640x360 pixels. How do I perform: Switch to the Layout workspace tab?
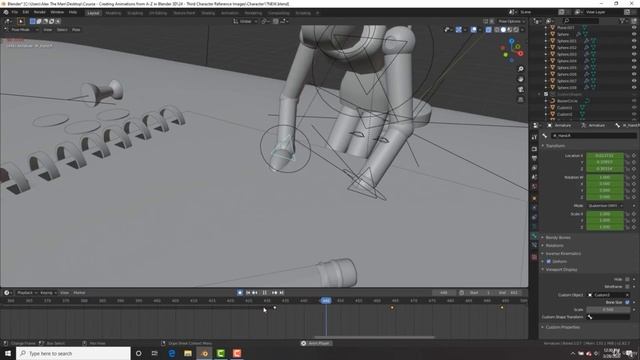point(93,13)
